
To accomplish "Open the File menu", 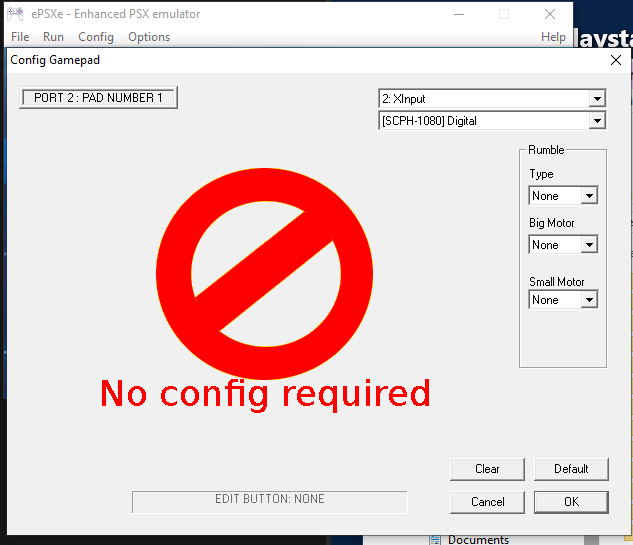I will coord(20,37).
